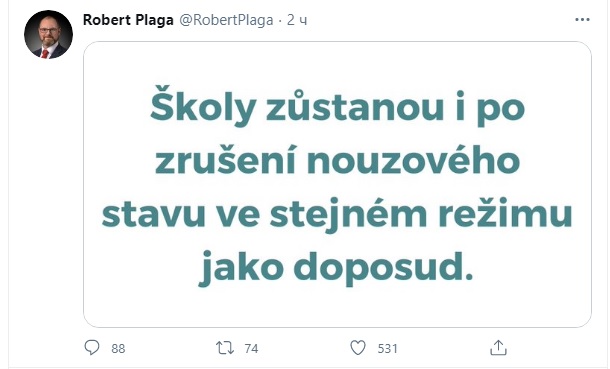Click the 531 likes count
This screenshot has width=610, height=369.
[387, 348]
